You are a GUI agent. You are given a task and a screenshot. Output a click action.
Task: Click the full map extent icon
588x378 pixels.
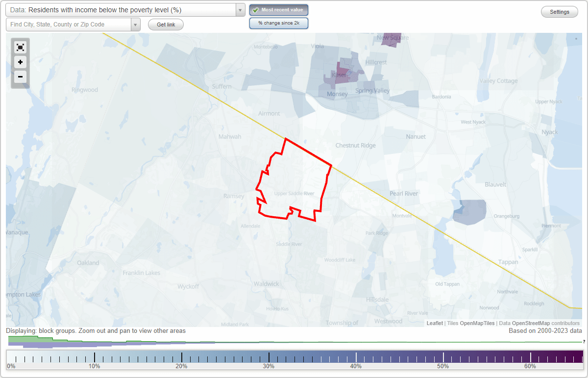(x=20, y=47)
